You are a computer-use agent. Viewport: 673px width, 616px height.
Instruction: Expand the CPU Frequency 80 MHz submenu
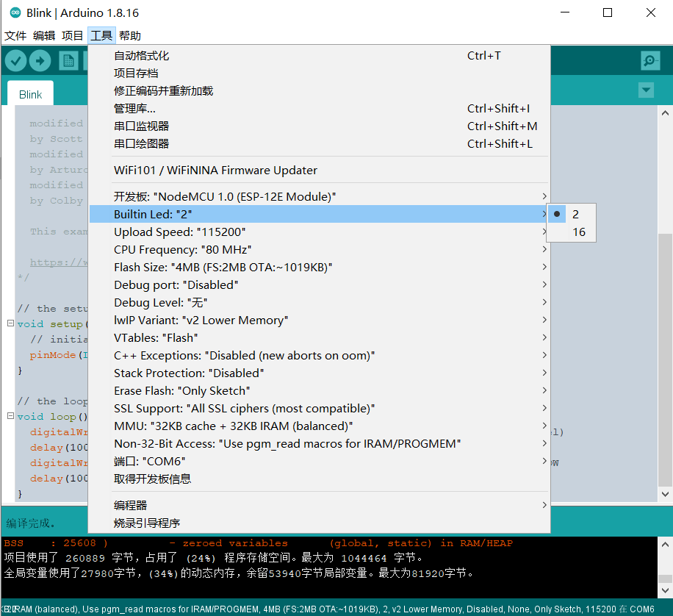(320, 250)
